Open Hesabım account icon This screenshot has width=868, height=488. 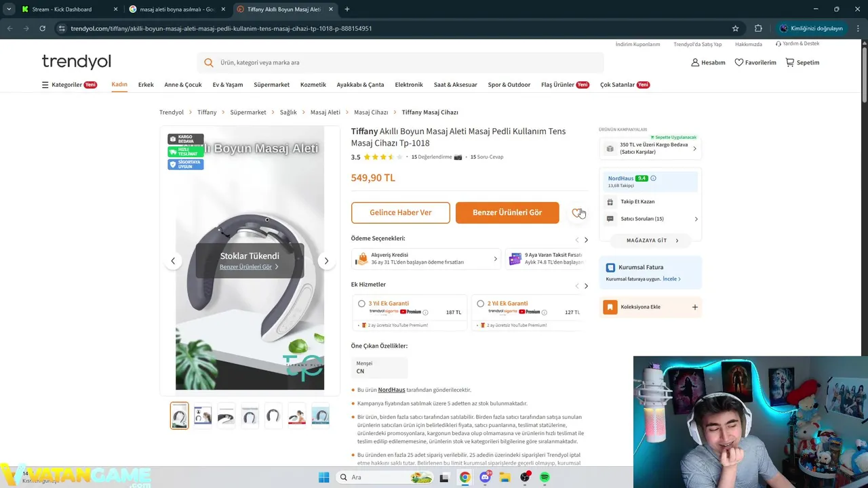[695, 62]
